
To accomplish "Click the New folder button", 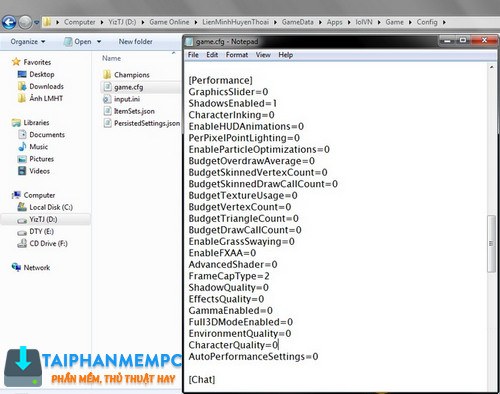I will pos(135,42).
